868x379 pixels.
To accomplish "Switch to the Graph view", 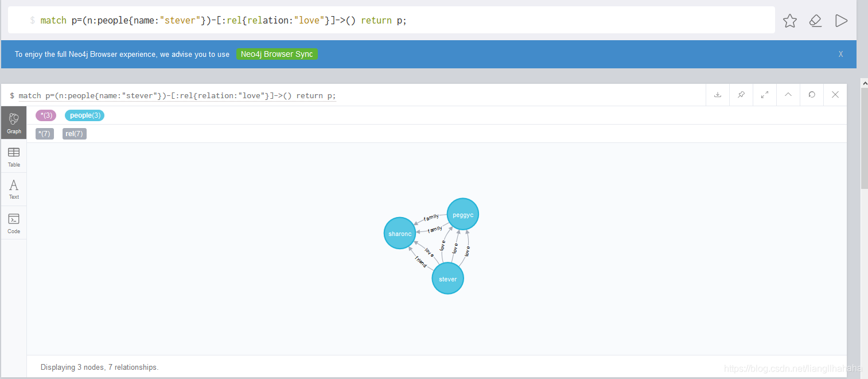I will point(14,123).
